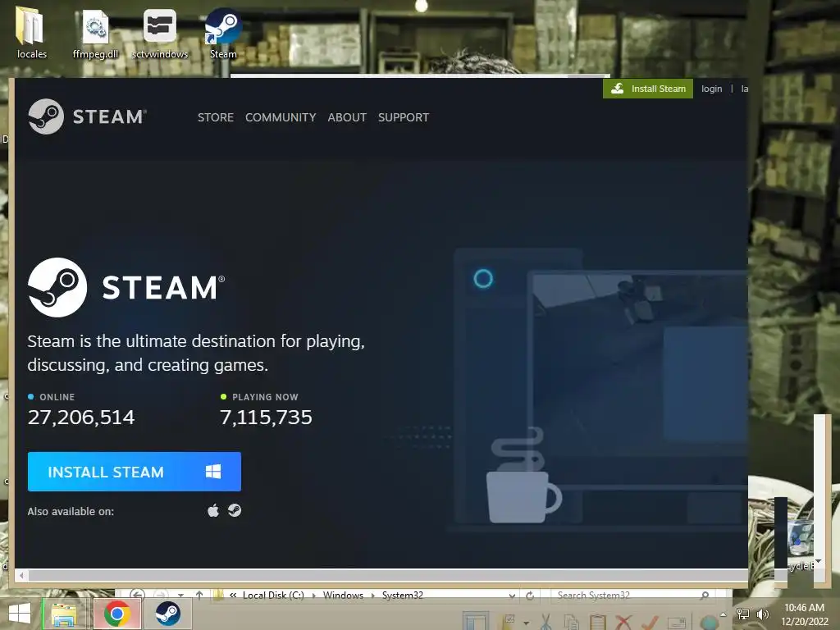Open the COMMUNITY menu

pyautogui.click(x=281, y=117)
